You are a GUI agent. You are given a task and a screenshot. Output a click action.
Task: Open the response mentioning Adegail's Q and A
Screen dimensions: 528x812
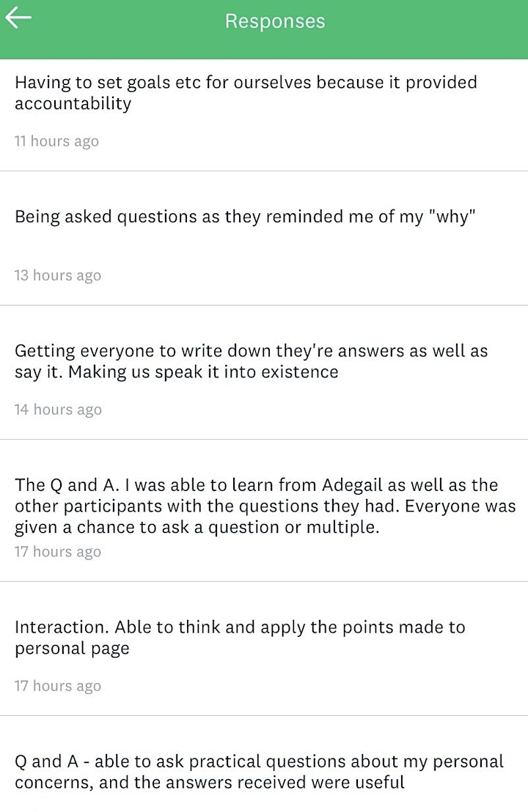point(264,511)
